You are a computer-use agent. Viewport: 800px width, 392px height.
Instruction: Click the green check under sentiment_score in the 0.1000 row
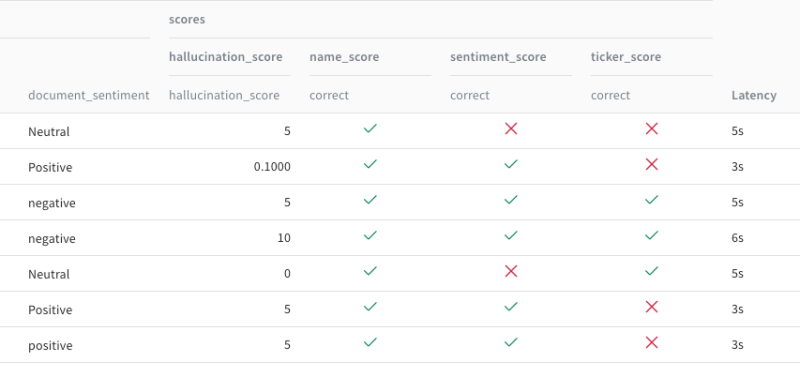point(511,164)
